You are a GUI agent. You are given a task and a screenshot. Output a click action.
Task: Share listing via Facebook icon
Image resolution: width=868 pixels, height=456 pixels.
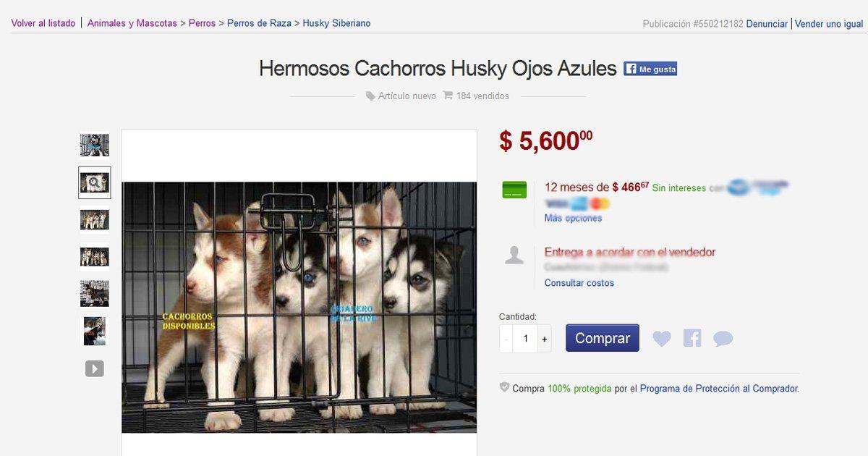click(692, 338)
